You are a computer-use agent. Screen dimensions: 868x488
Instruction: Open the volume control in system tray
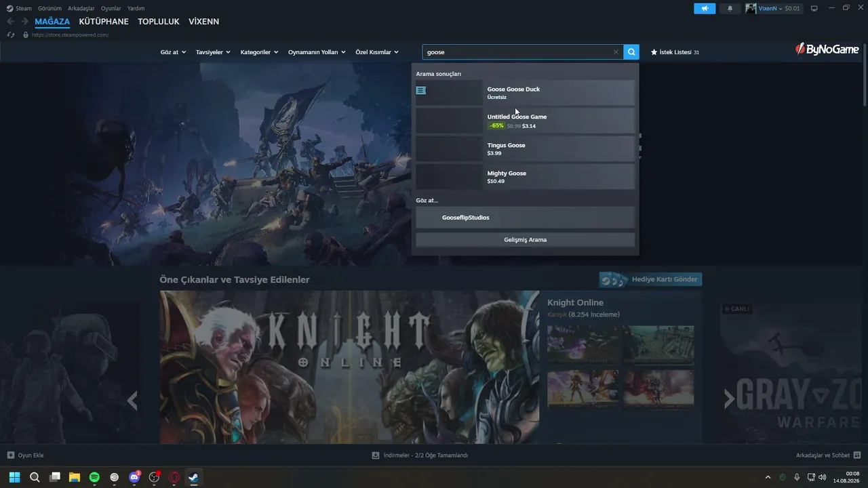[823, 477]
